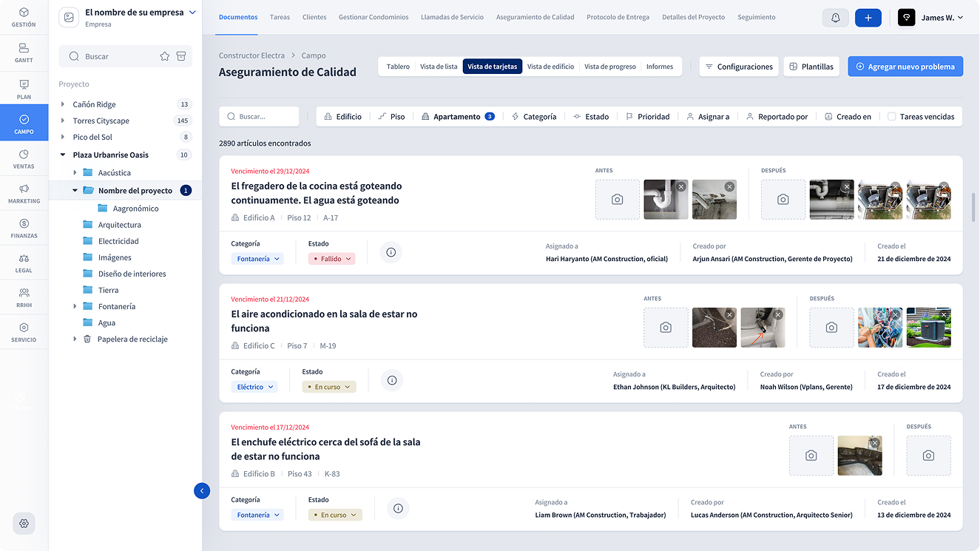Expand the Torres Cityscape project
Screen dimensions: 980x551
(x=62, y=121)
